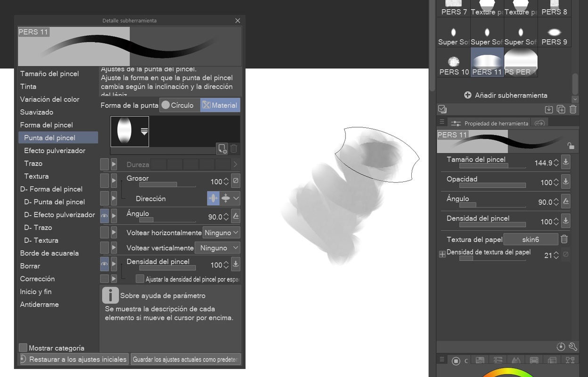The height and width of the screenshot is (377, 588).
Task: Choose Círculo tip shape
Action: click(180, 105)
